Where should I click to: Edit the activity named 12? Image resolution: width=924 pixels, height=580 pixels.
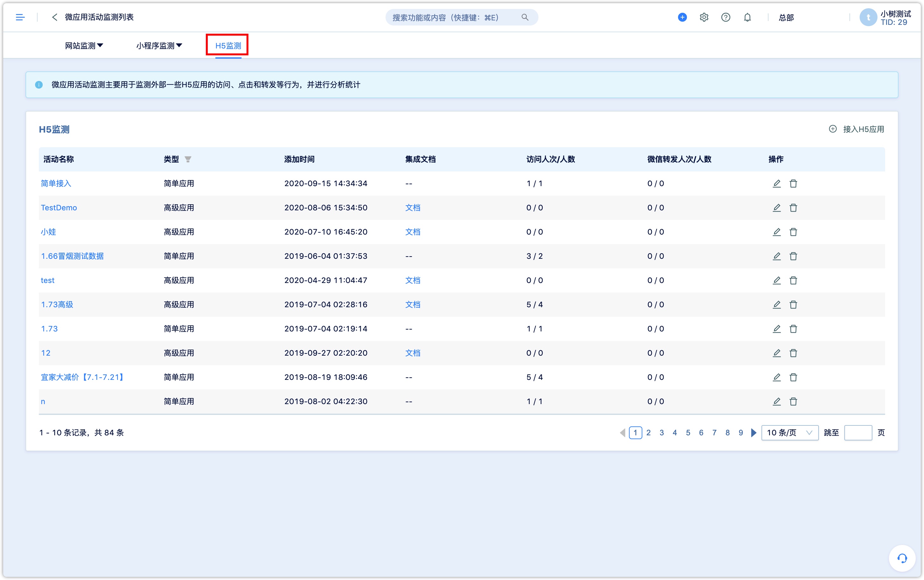[776, 353]
